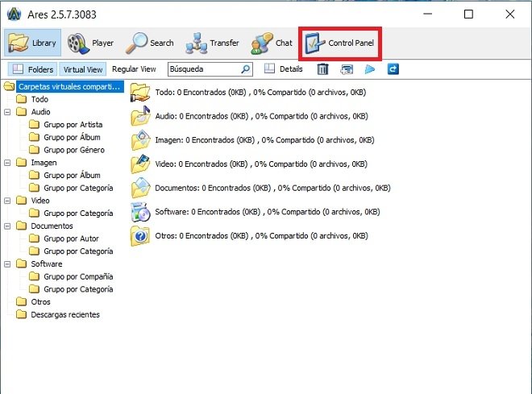
Task: Select the Audio folder in tree
Action: point(40,112)
